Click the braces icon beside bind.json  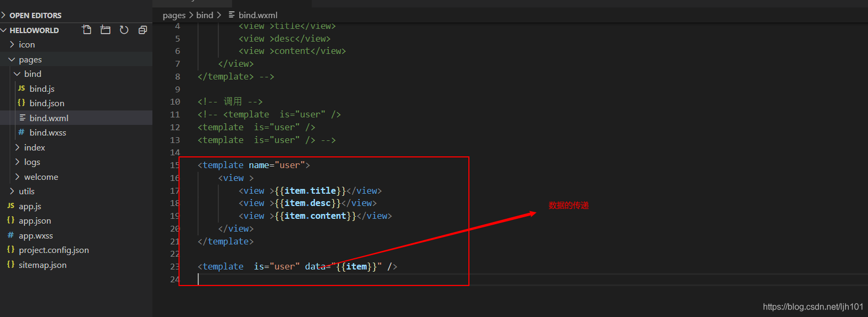pyautogui.click(x=21, y=103)
